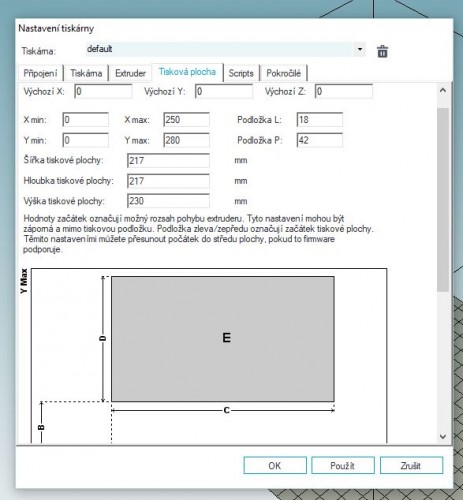463x500 pixels.
Task: Confirm settings with OK button
Action: pyautogui.click(x=275, y=465)
